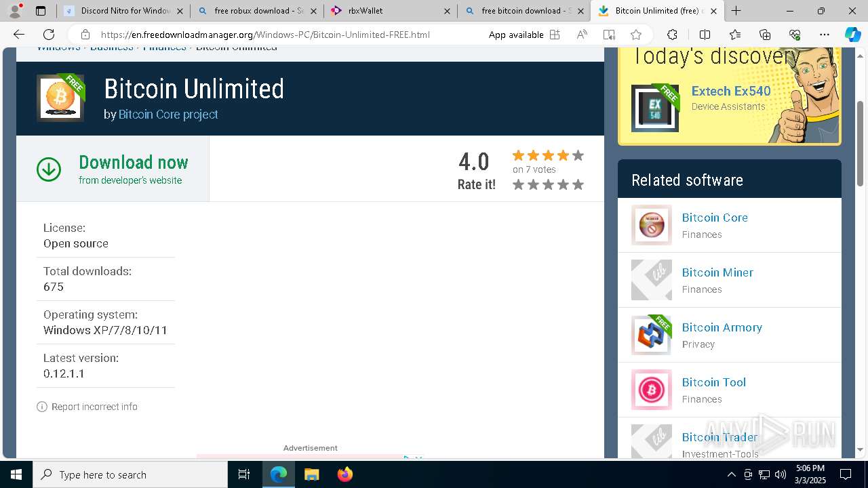Screen dimensions: 868x488
Task: Refresh the page with reload icon
Action: [x=49, y=35]
